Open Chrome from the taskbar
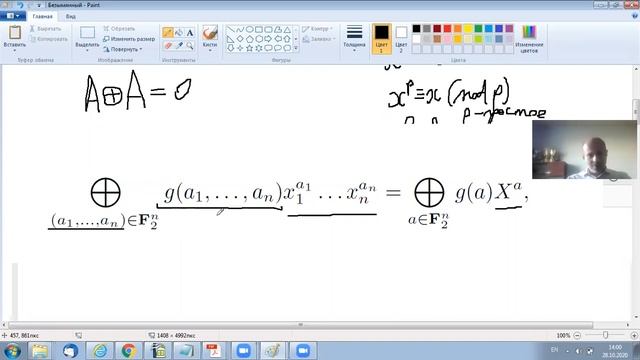The width and height of the screenshot is (640, 360). click(128, 351)
